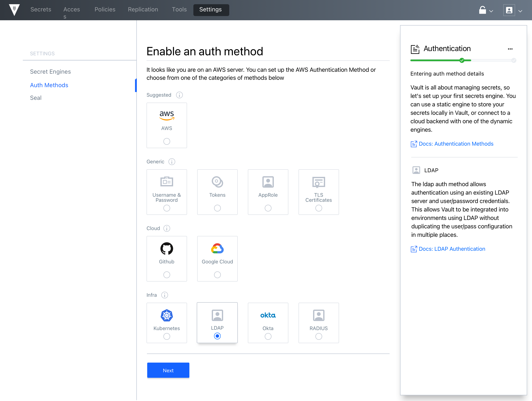Screen dimensions: 532x401
Task: Click the TLS Certificates icon
Action: coord(319,182)
